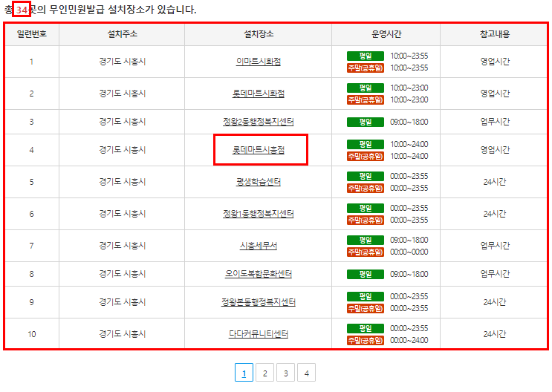Click the 평일 badge in 다다커뮤니티센터 row

366,328
